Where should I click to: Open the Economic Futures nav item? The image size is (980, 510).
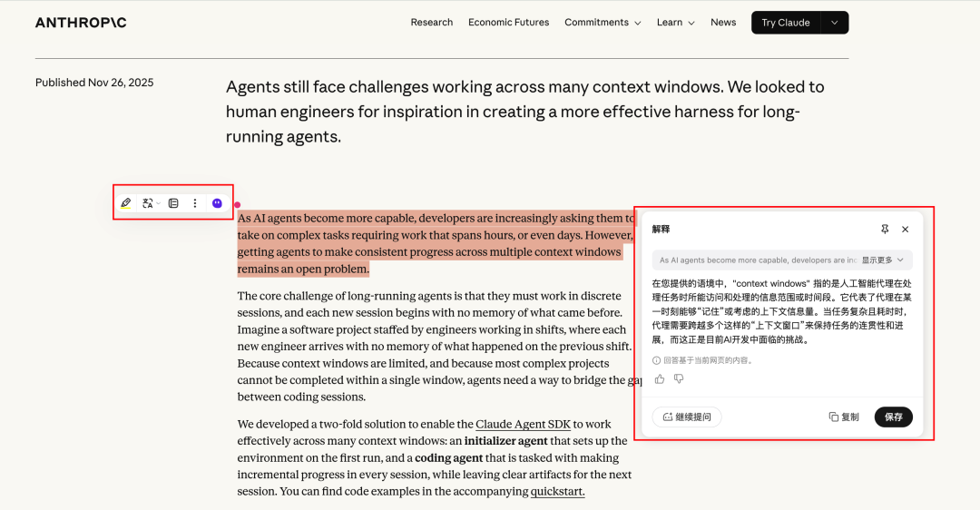click(509, 23)
